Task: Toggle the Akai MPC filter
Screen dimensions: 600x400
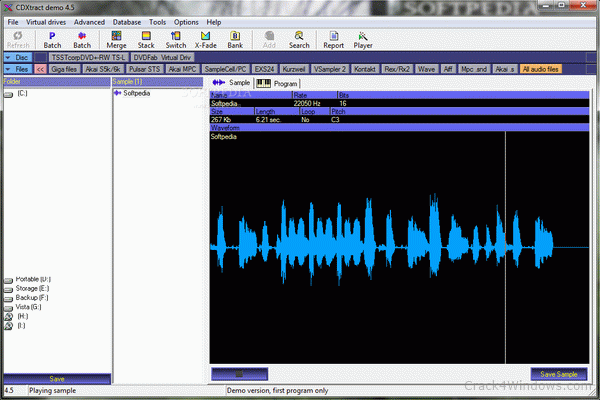Action: coord(183,69)
